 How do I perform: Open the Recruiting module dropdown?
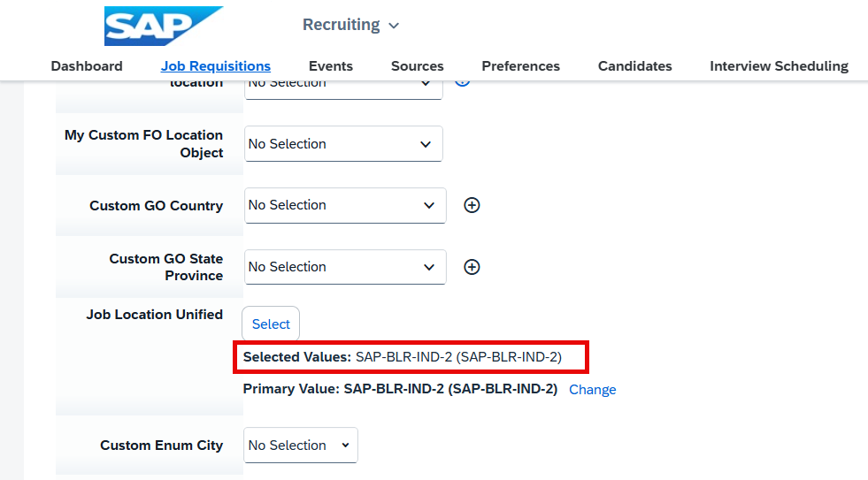pyautogui.click(x=350, y=25)
